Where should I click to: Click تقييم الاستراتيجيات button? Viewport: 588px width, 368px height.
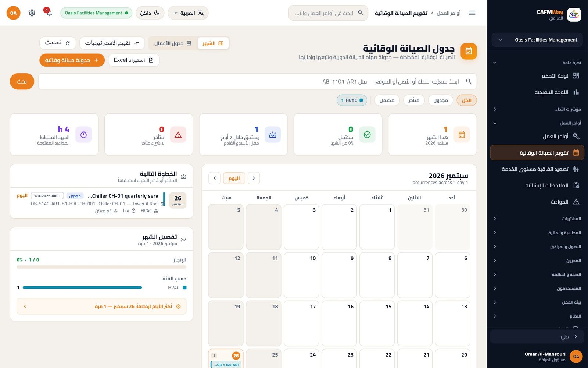112,43
